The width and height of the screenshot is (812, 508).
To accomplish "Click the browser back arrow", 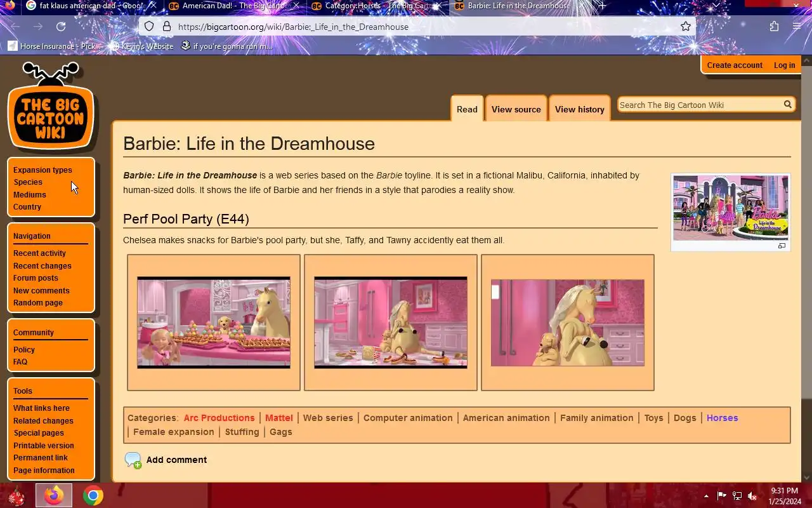I will (15, 27).
